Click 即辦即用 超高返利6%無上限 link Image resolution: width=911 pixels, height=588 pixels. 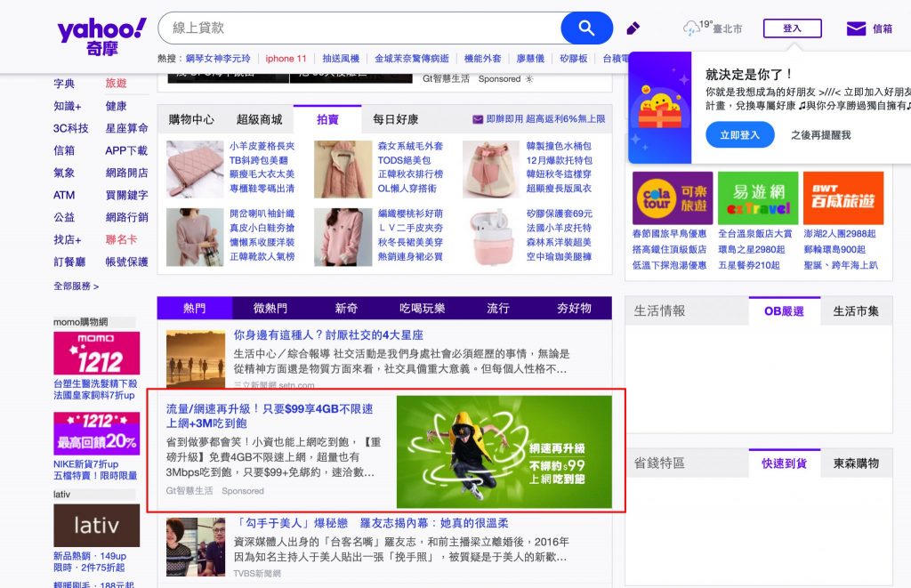545,119
